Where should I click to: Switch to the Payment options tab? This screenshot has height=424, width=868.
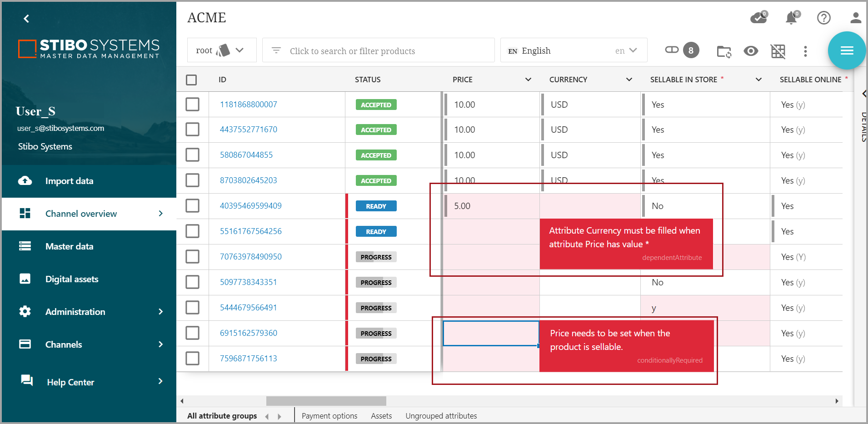pos(329,416)
